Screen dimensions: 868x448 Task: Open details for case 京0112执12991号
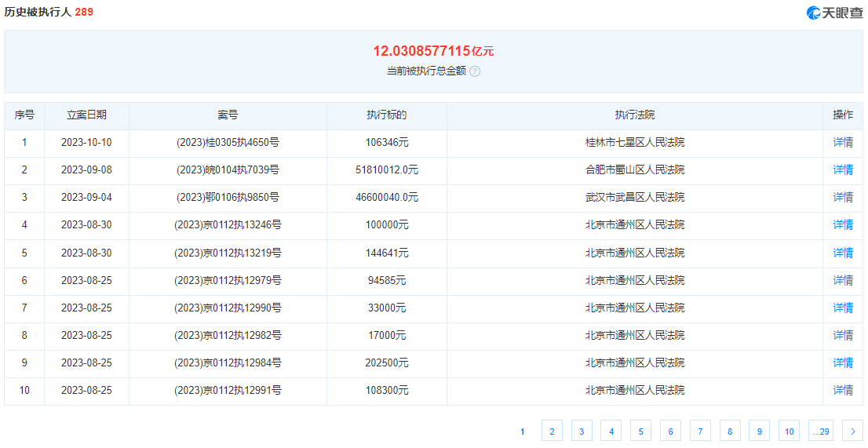pos(843,390)
